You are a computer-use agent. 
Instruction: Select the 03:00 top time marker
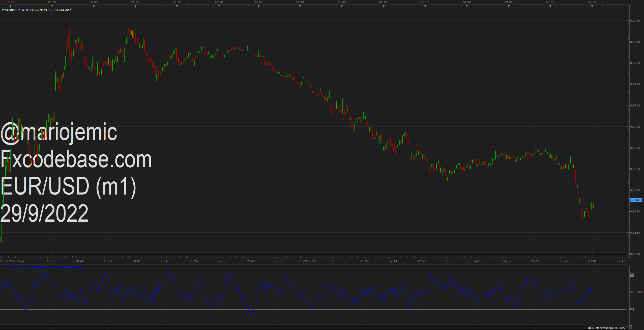pyautogui.click(x=425, y=6)
